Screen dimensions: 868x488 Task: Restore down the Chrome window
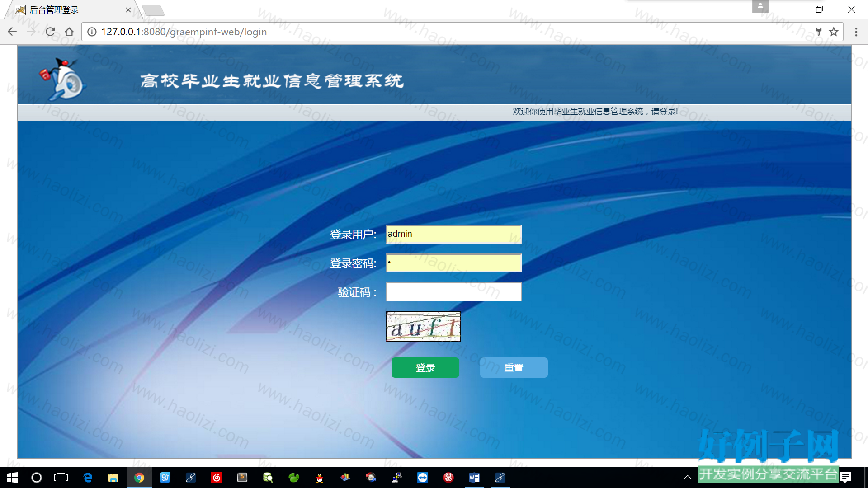[x=819, y=9]
